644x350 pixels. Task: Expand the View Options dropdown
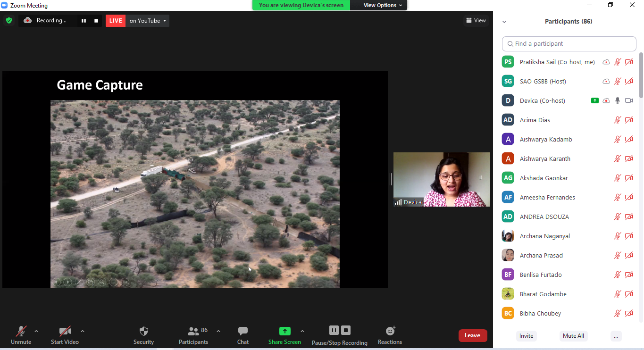383,5
